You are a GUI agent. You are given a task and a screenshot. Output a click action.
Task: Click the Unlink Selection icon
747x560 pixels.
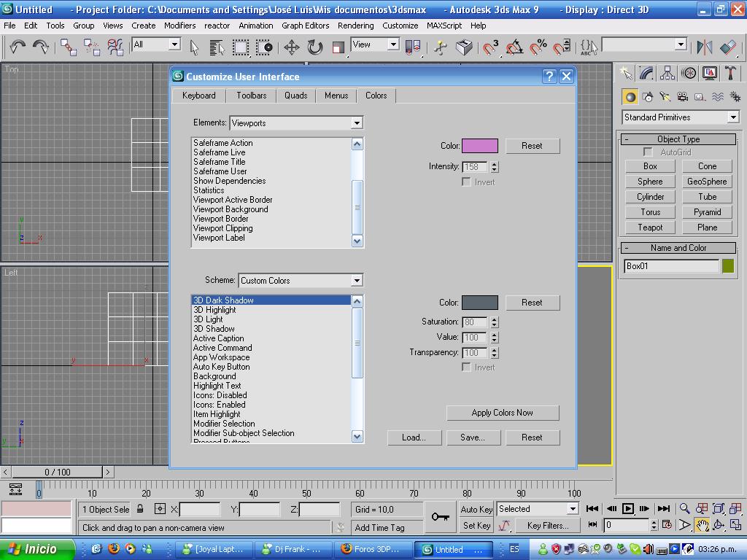91,47
